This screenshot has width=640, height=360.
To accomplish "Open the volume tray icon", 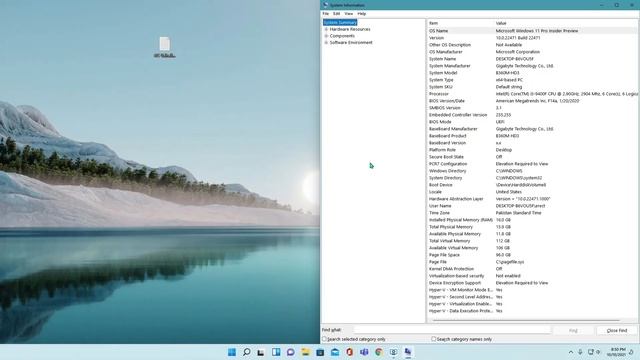I will click(598, 352).
